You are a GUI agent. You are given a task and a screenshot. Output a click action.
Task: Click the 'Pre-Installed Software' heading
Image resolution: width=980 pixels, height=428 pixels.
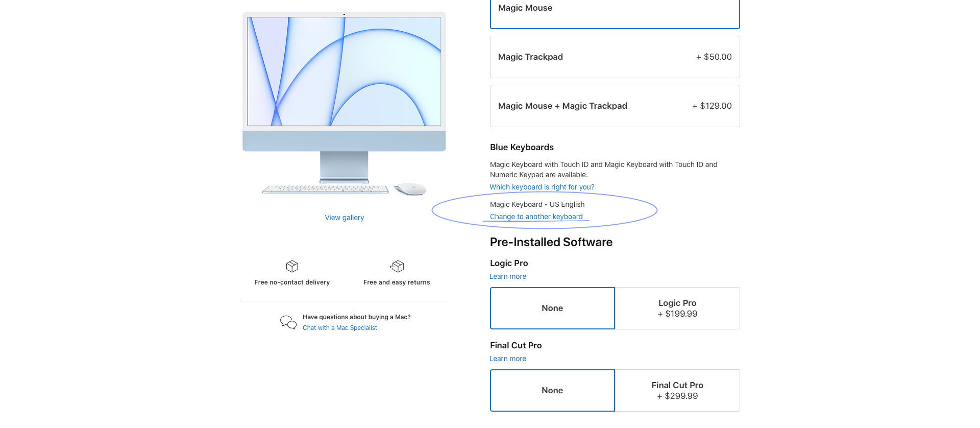pos(551,242)
